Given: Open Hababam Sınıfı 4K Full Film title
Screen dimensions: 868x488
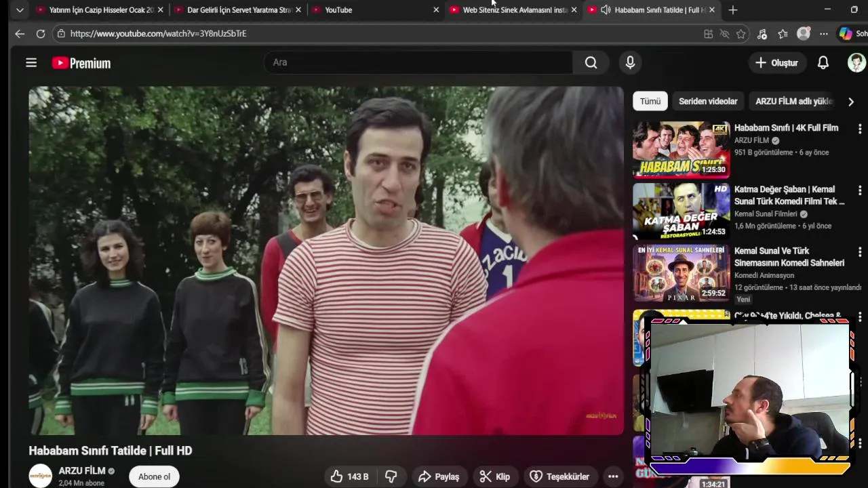Looking at the screenshot, I should 786,127.
